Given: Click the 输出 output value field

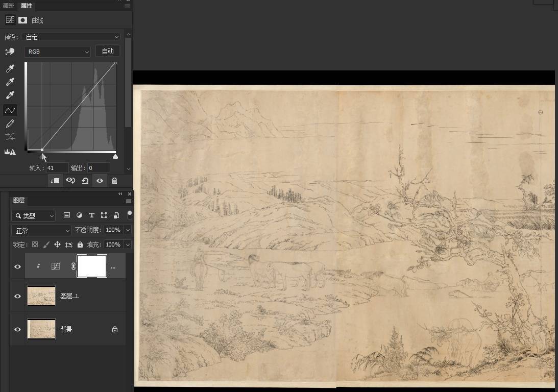Looking at the screenshot, I should [x=98, y=168].
